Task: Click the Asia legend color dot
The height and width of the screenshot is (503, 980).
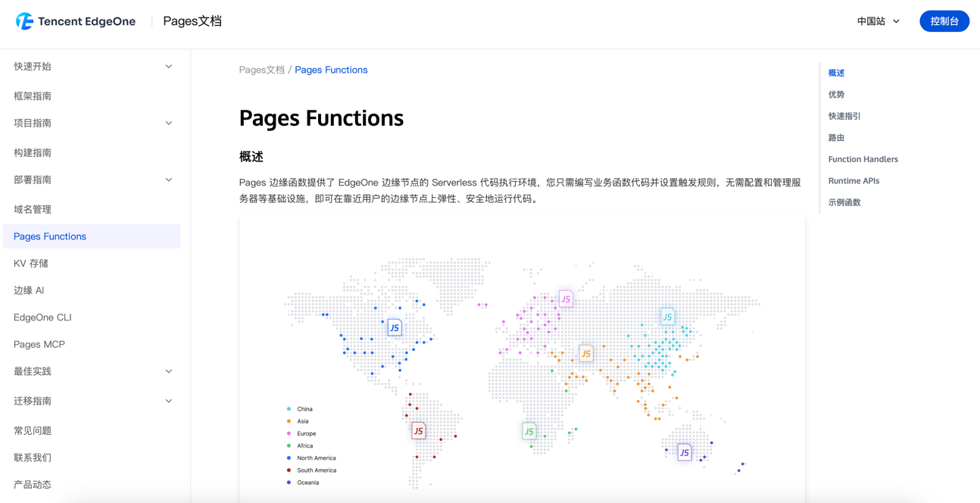Action: click(289, 421)
